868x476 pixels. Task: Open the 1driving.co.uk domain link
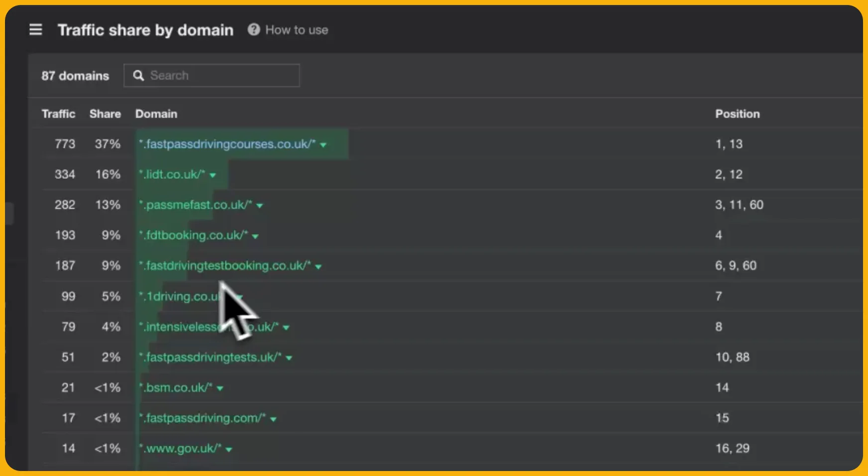pyautogui.click(x=180, y=296)
